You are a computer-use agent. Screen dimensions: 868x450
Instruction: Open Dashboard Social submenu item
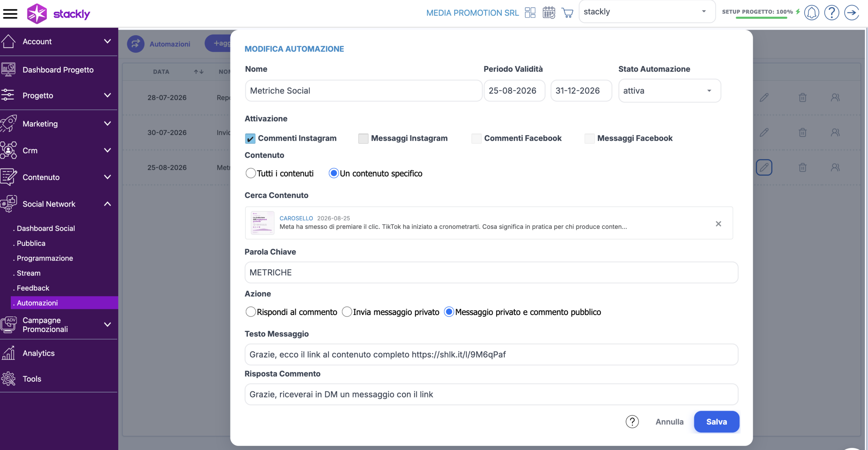tap(46, 228)
